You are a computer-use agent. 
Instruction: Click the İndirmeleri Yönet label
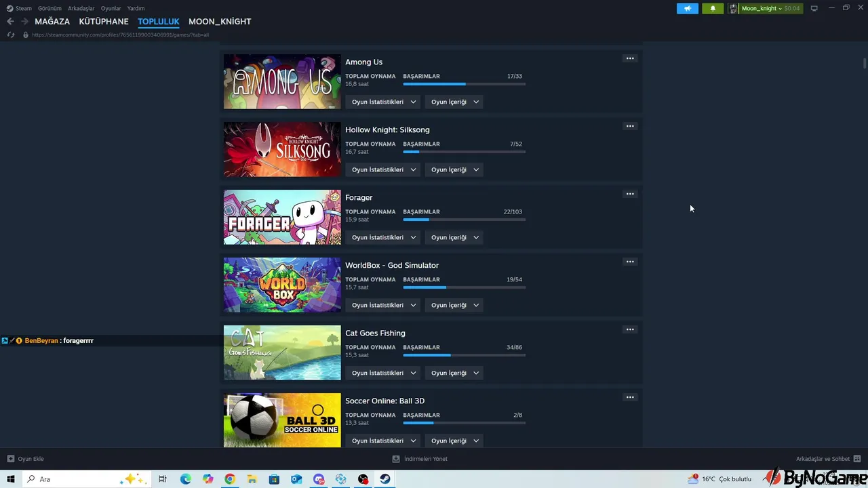click(426, 459)
